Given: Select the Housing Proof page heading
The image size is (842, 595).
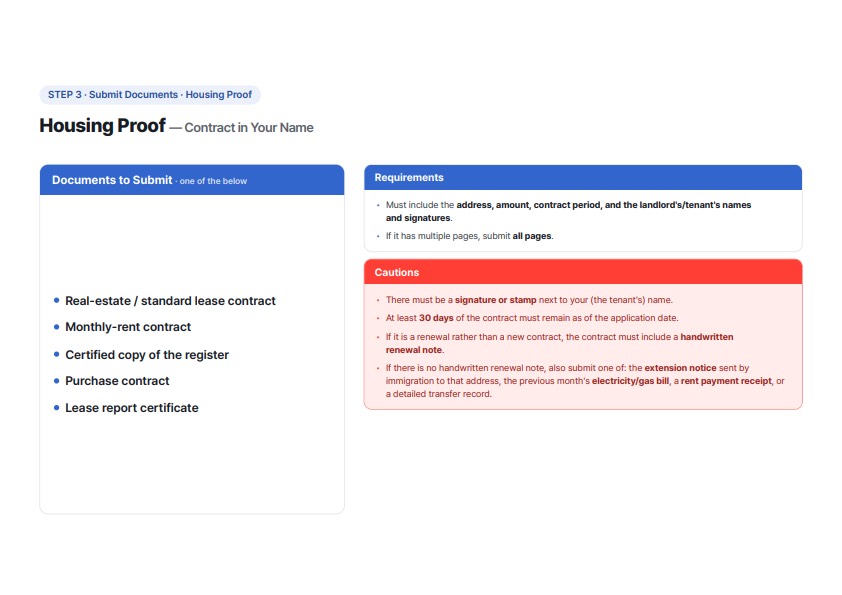Looking at the screenshot, I should (x=103, y=126).
